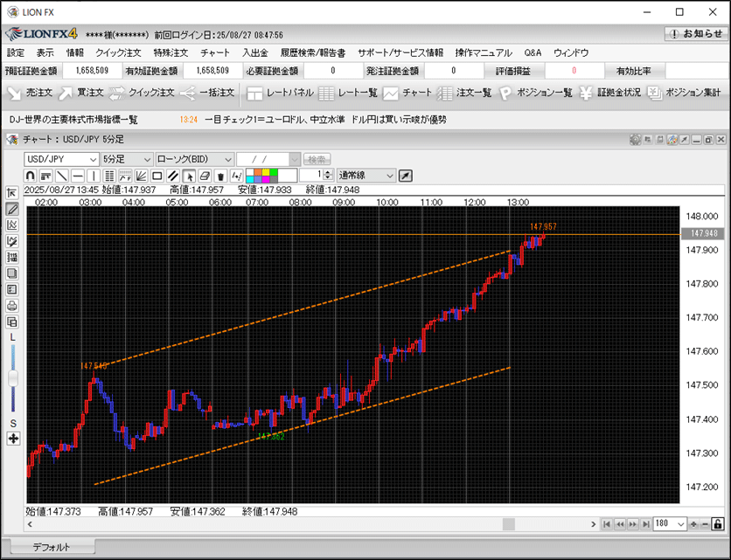Open the ポジション一覧 position list
The height and width of the screenshot is (560, 731).
coord(535,93)
